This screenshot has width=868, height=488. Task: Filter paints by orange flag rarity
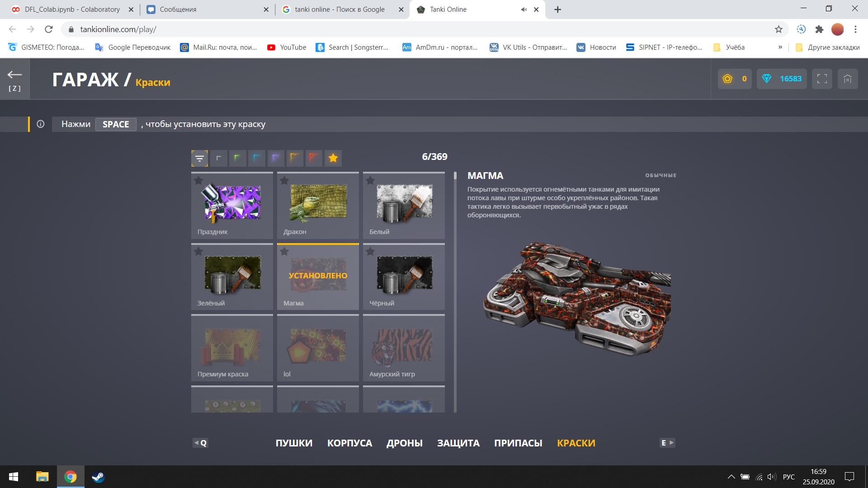(295, 158)
